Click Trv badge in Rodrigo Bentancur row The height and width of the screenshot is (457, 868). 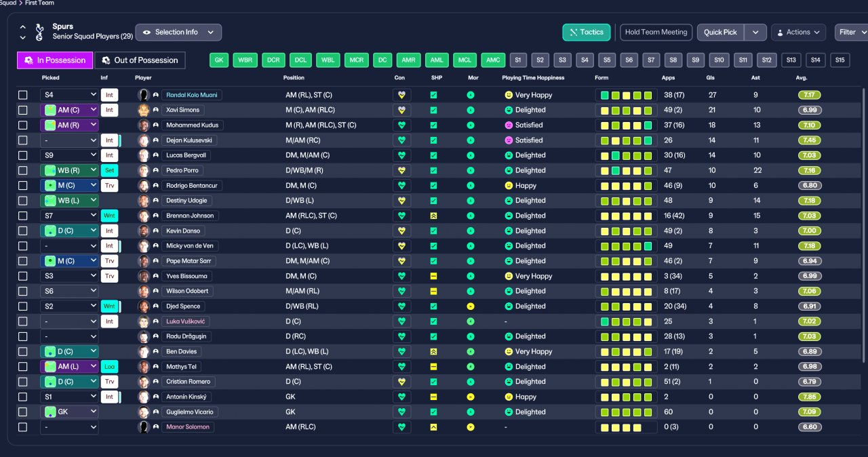(109, 185)
